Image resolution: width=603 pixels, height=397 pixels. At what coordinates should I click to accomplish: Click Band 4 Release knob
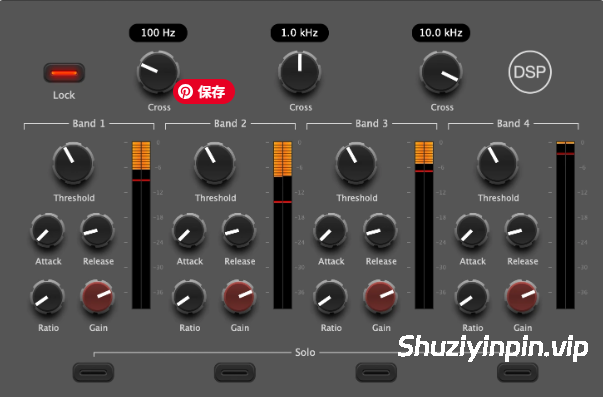522,231
